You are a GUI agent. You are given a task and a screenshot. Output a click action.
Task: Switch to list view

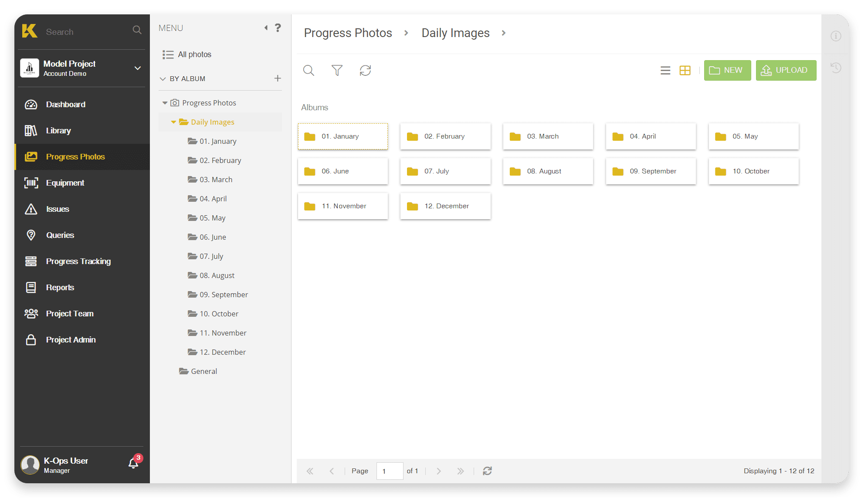tap(665, 71)
